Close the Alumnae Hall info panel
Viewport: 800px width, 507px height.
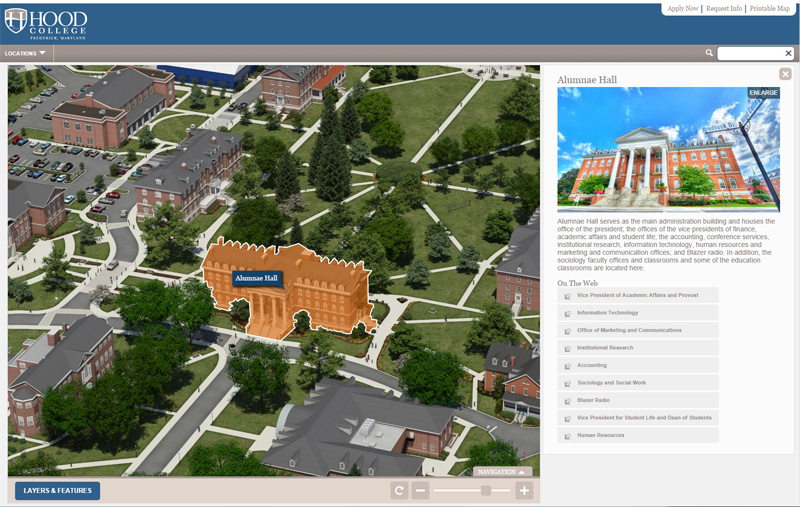click(785, 74)
